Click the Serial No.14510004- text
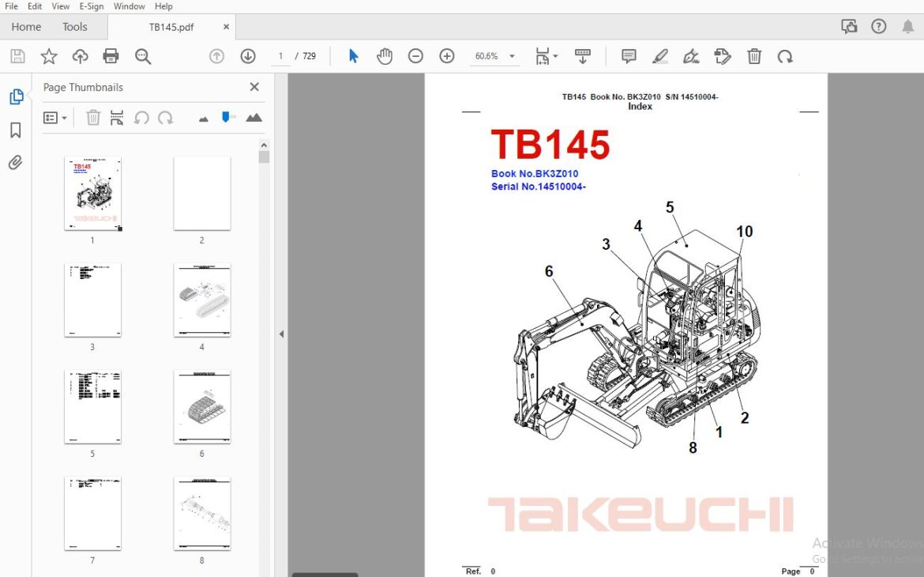The image size is (924, 577). 539,187
